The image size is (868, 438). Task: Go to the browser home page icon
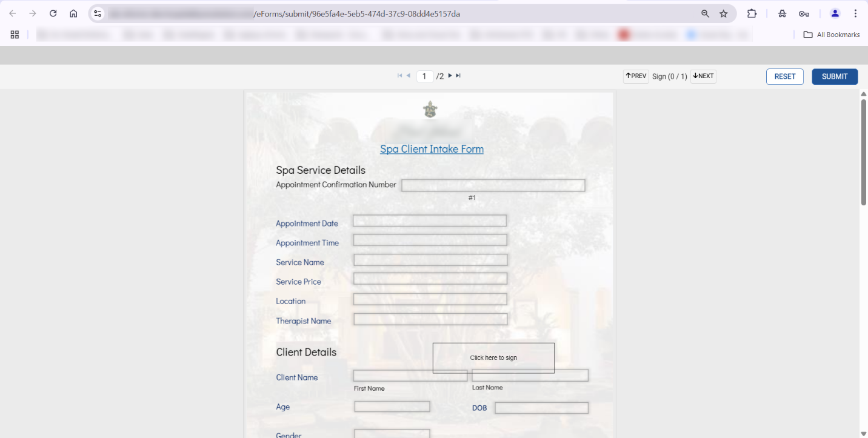point(73,13)
